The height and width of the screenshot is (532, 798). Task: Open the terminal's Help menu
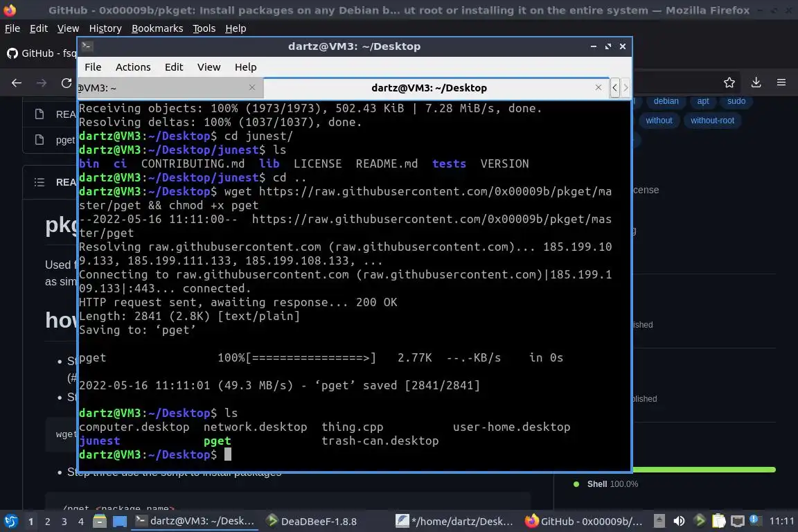245,67
